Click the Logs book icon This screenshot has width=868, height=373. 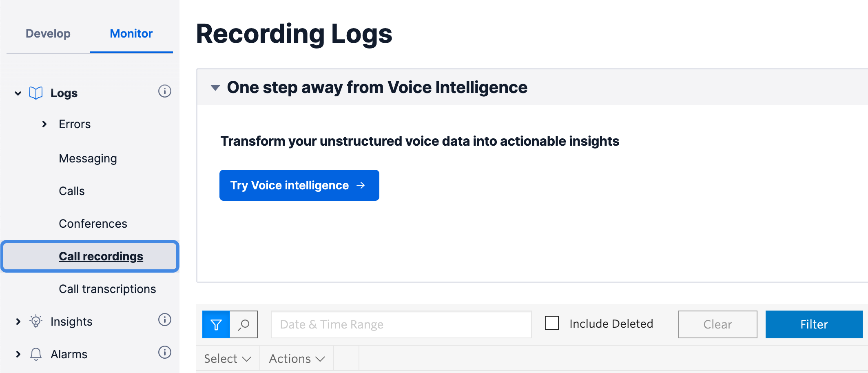point(36,93)
